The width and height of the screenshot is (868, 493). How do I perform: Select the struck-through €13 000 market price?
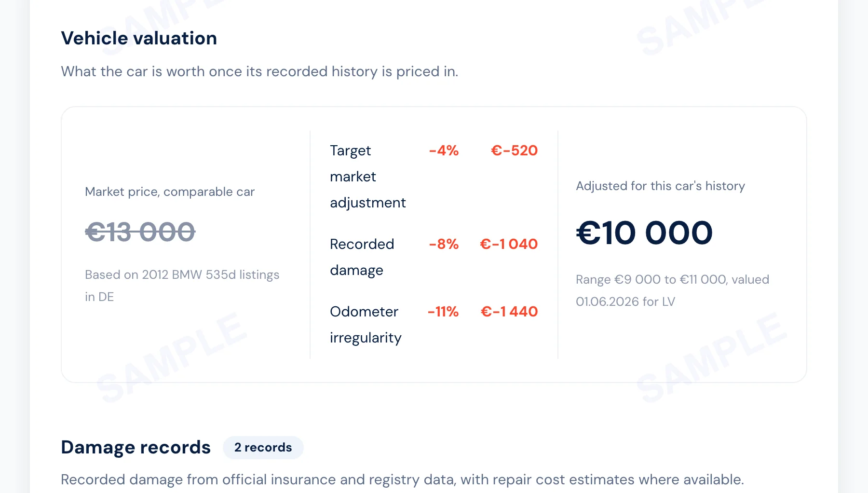coord(140,232)
